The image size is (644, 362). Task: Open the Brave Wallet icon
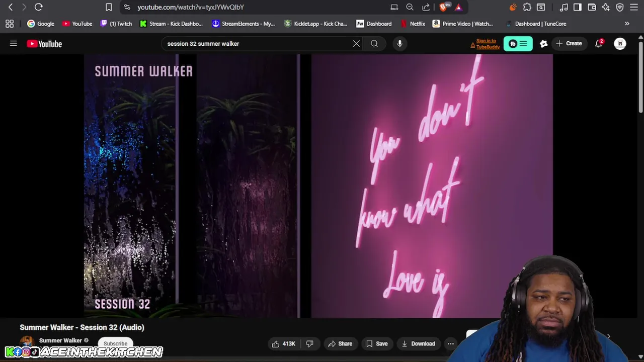(592, 7)
